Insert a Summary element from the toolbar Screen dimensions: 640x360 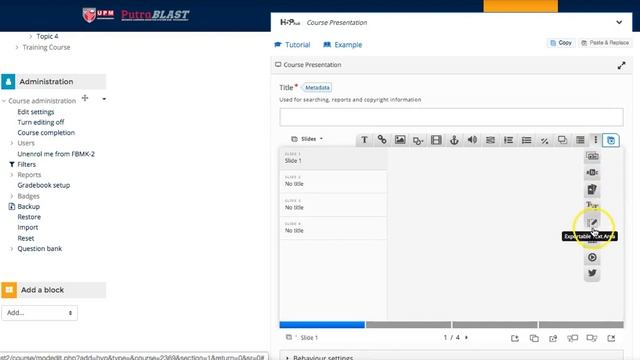pos(580,140)
